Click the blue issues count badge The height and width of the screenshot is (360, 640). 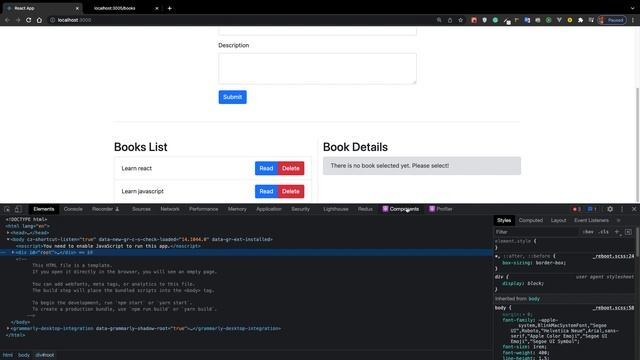click(x=592, y=209)
